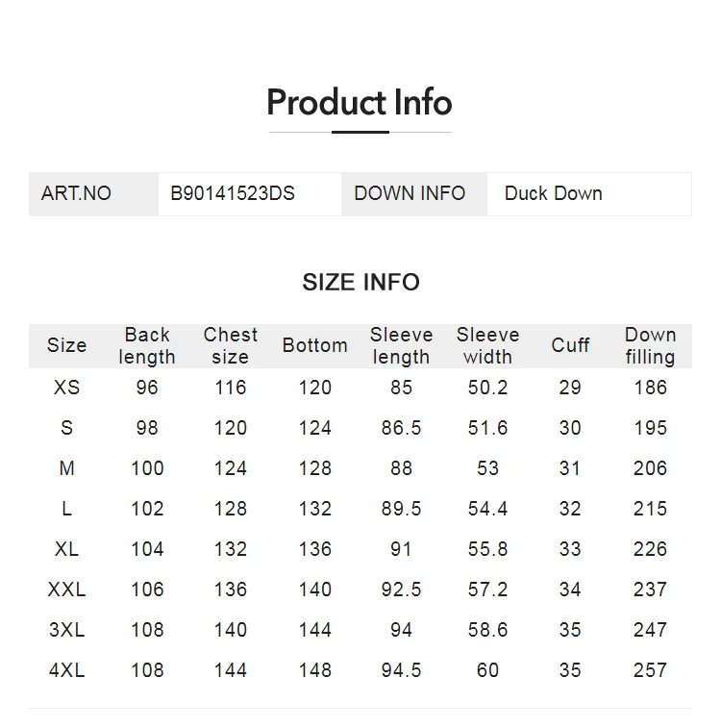Image resolution: width=721 pixels, height=728 pixels.
Task: Select the 4XL size row label
Action: pos(66,670)
